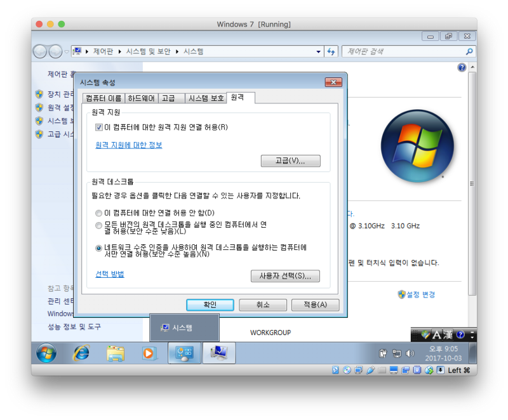Viewport: 508px width, 420px height.
Task: Switch to the 컴퓨터 이름 tab
Action: click(103, 98)
